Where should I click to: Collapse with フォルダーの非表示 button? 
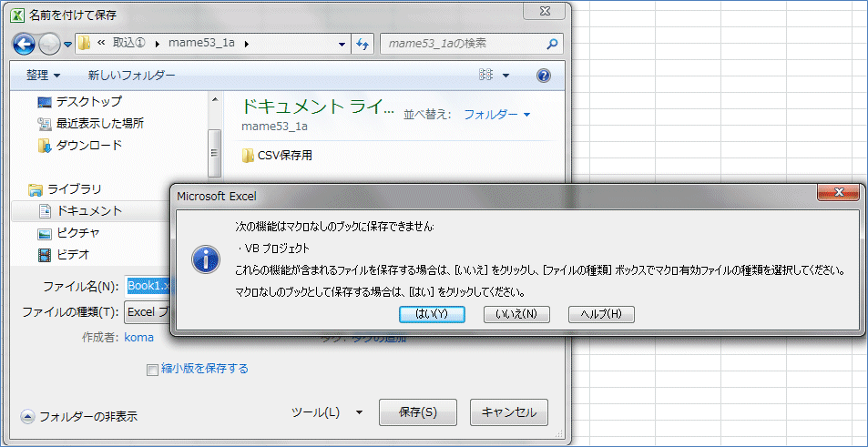(x=79, y=417)
